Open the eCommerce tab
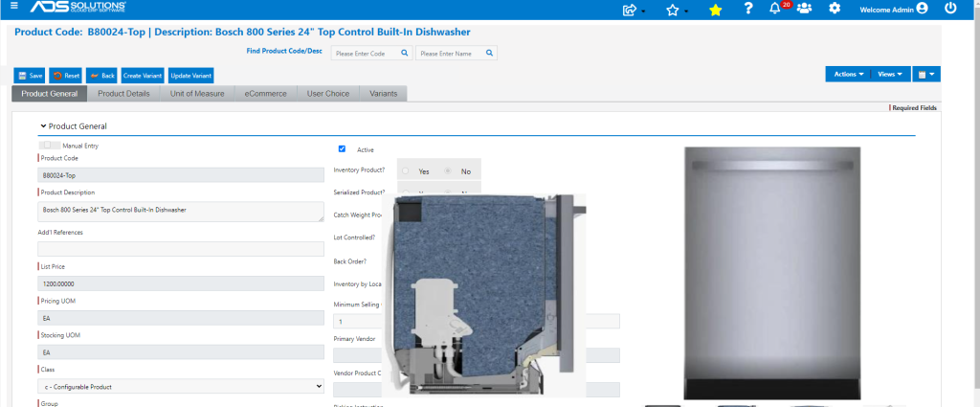The height and width of the screenshot is (407, 980). (x=266, y=94)
